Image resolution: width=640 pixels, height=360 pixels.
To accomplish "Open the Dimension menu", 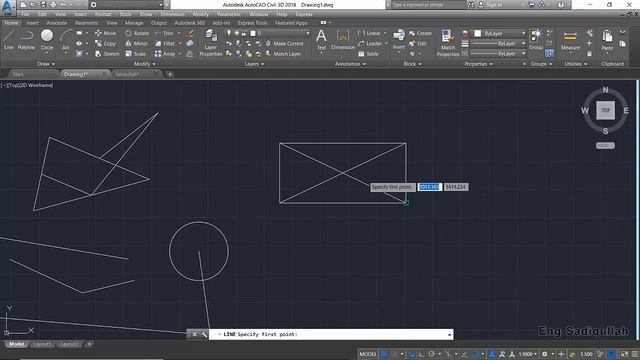I will point(172,14).
